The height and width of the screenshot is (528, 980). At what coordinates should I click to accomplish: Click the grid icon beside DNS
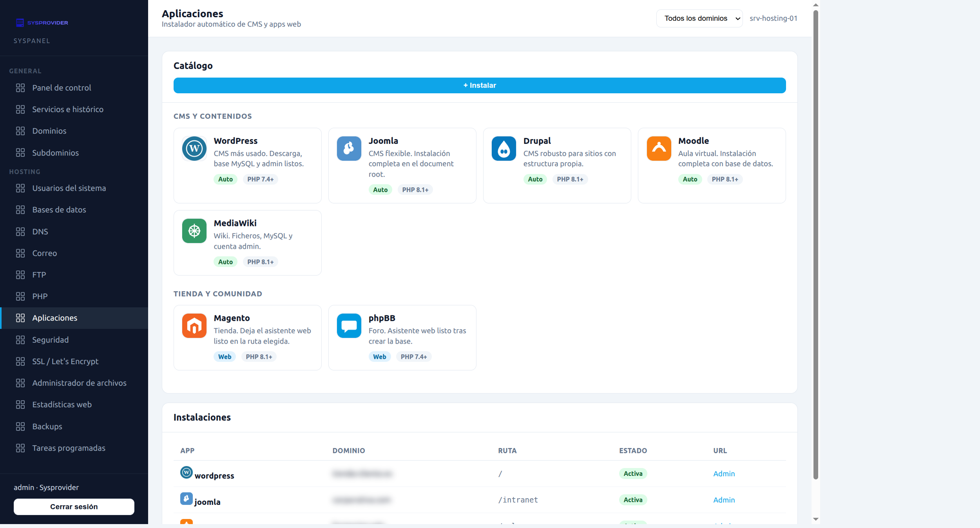[20, 231]
